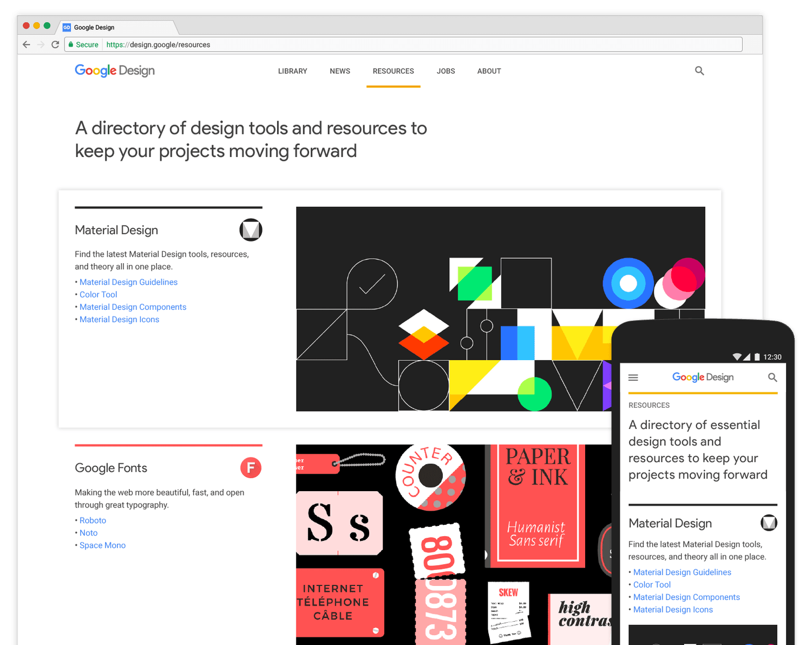This screenshot has height=645, width=812.
Task: Click the macOS green fullscreen window button
Action: (47, 25)
